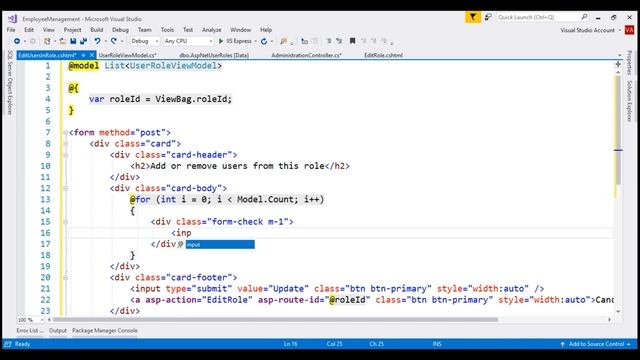640x360 pixels.
Task: Open the Any CPU platform dropdown
Action: (x=188, y=41)
